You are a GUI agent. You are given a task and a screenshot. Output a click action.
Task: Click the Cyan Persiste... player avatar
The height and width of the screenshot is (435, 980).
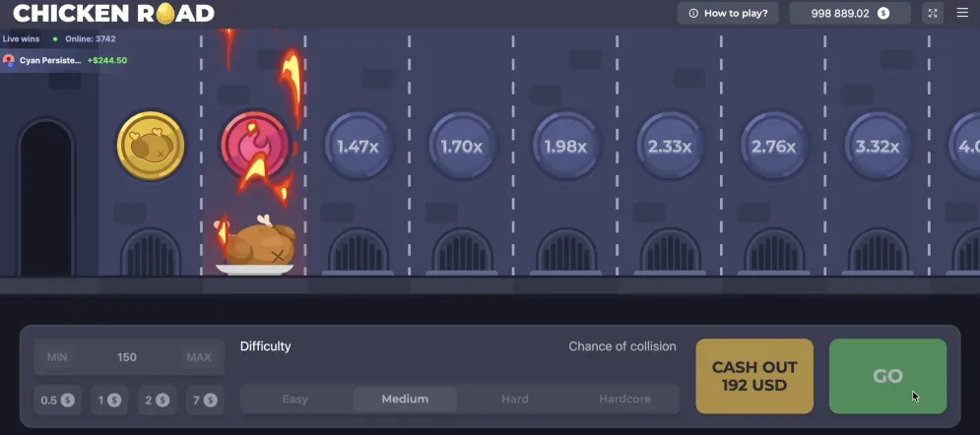pyautogui.click(x=9, y=61)
